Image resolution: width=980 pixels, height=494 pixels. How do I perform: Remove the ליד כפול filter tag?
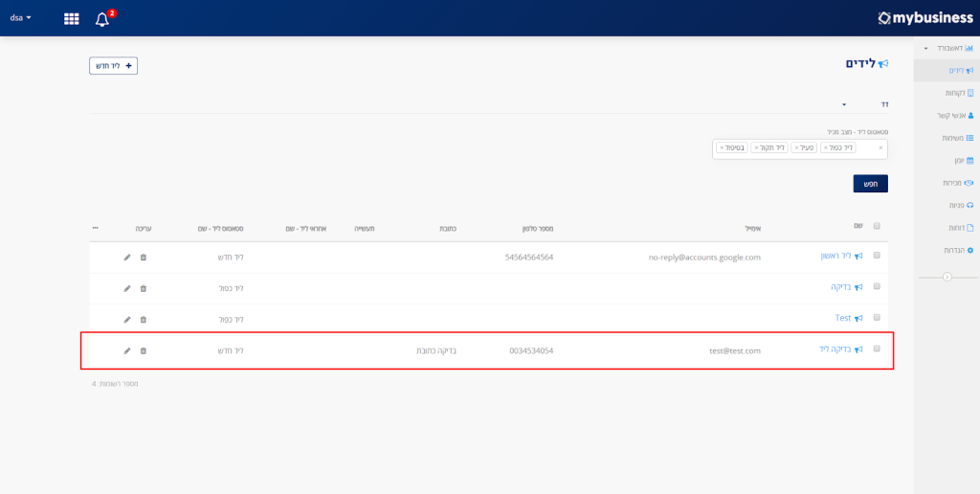tap(826, 148)
